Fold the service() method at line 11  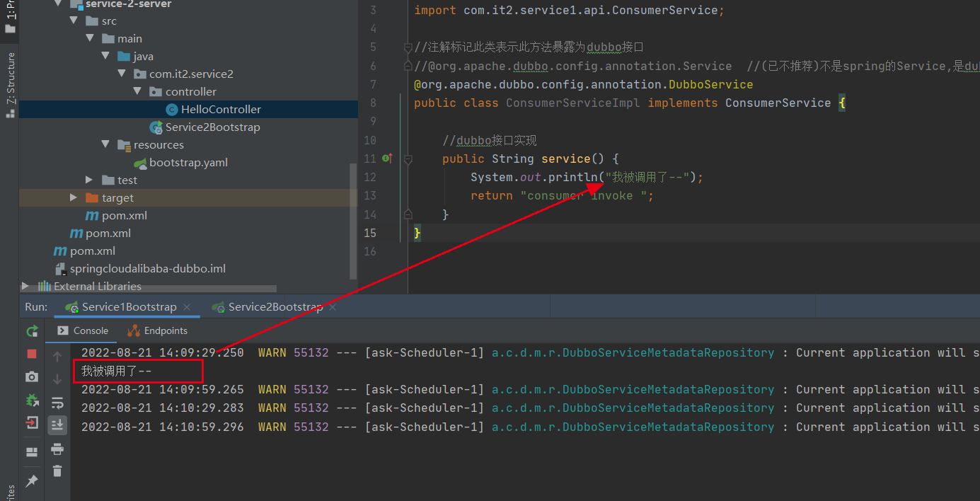coord(408,160)
